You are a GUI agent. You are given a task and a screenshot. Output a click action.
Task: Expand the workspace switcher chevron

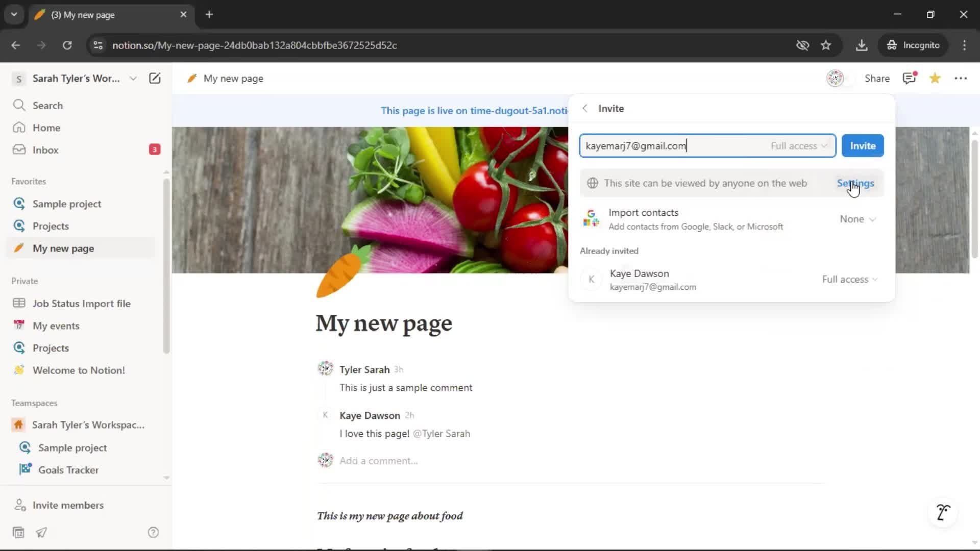pyautogui.click(x=133, y=79)
